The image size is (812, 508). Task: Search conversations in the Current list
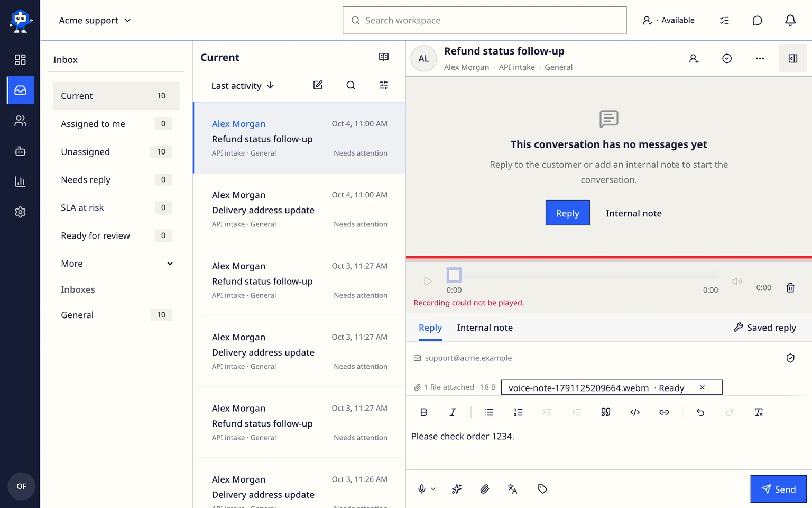coord(350,85)
